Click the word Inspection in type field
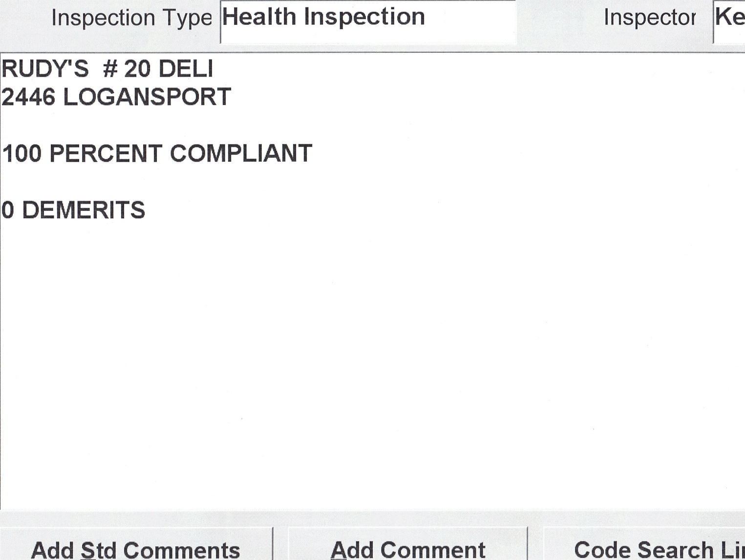Screen dimensions: 745x560 pyautogui.click(x=364, y=18)
